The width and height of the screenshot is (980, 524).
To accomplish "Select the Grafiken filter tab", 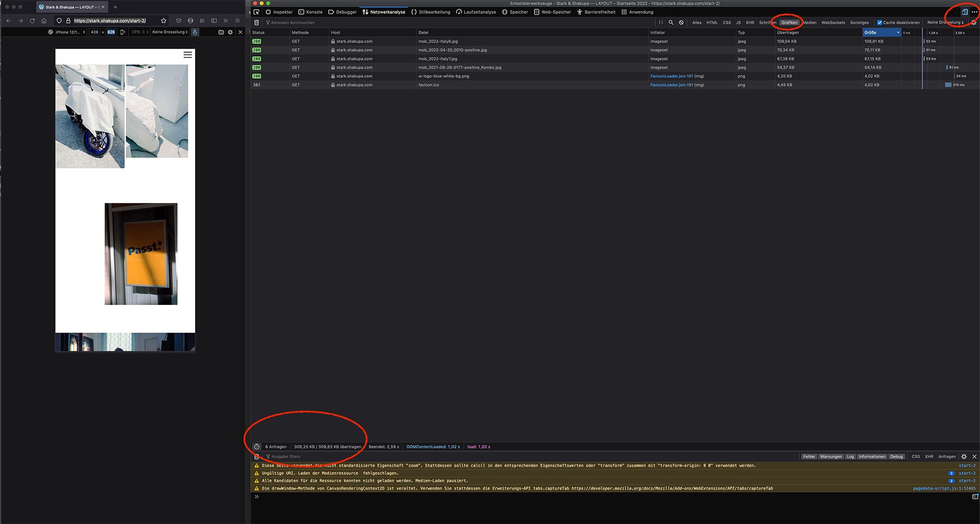I will point(789,22).
